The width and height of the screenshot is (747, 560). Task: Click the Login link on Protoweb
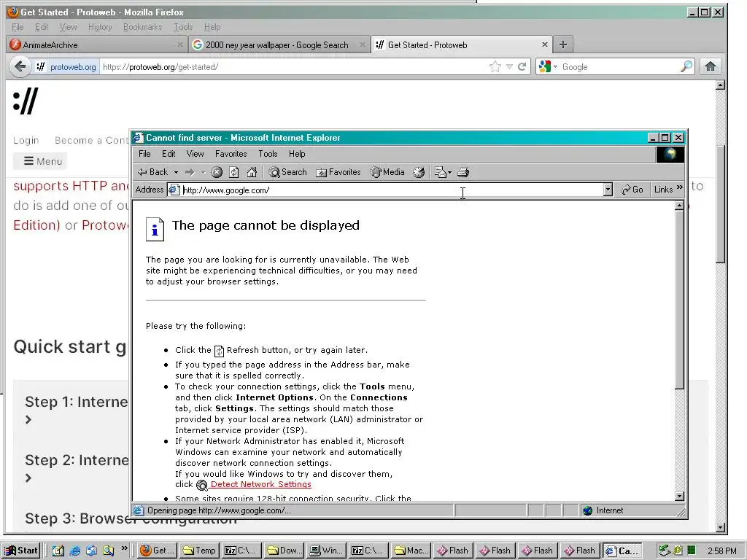tap(26, 141)
